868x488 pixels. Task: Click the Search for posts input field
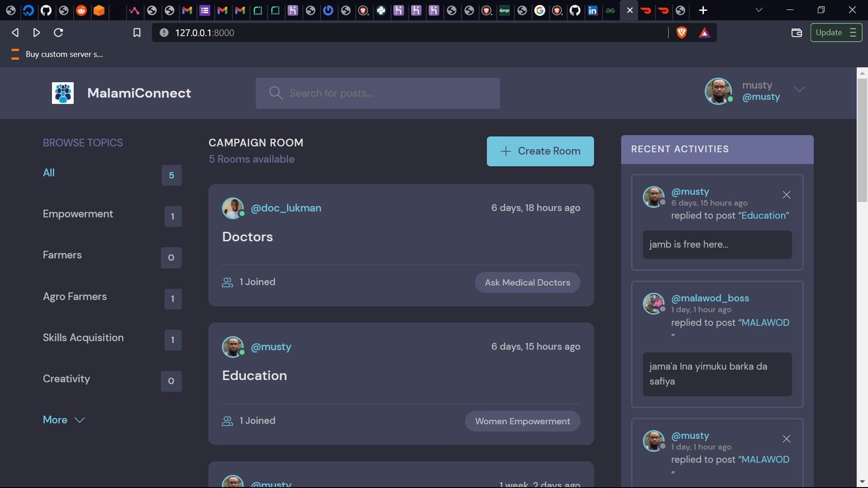pyautogui.click(x=377, y=93)
